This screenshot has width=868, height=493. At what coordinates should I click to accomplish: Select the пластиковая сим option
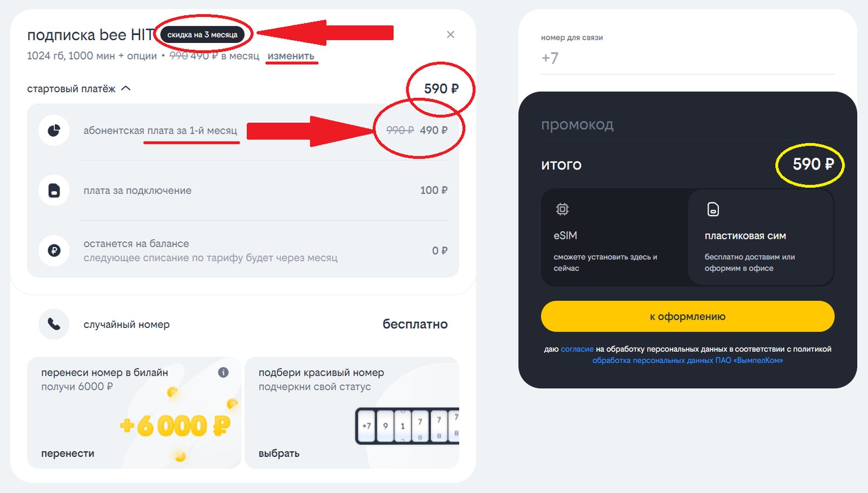[761, 237]
